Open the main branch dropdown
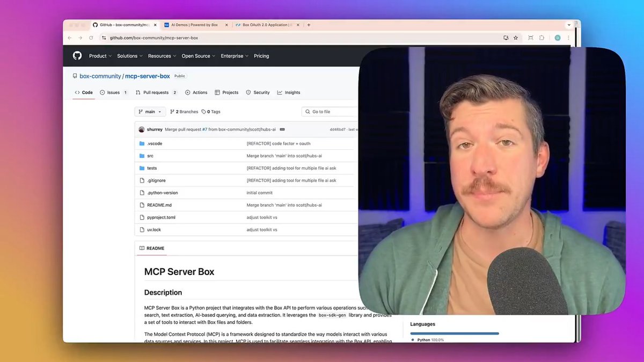The width and height of the screenshot is (644, 362). 150,112
